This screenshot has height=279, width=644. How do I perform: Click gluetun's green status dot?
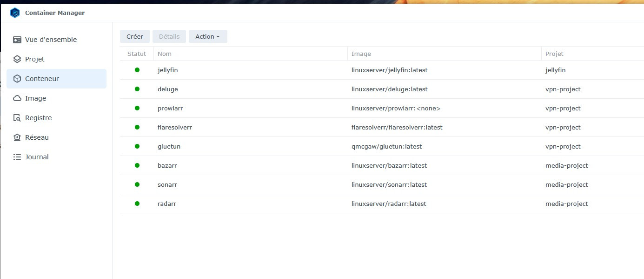coord(137,146)
